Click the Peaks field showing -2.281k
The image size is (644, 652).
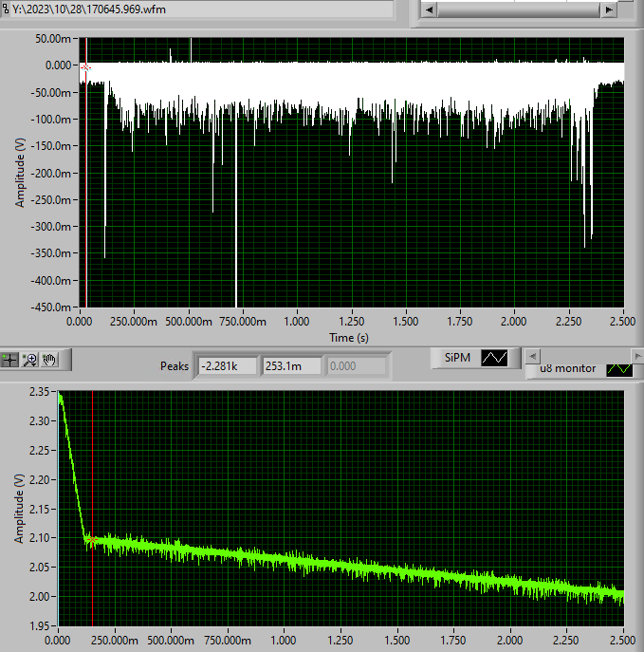[228, 366]
